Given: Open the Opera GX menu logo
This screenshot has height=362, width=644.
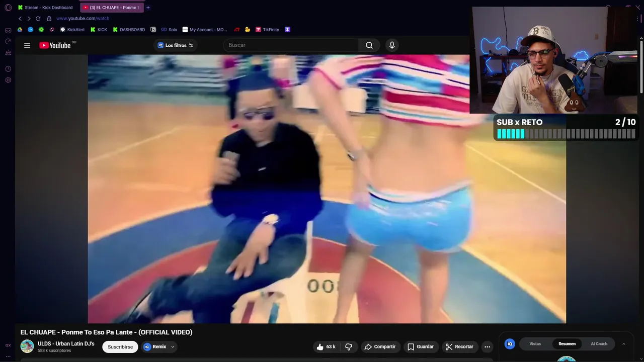Looking at the screenshot, I should pos(8,8).
